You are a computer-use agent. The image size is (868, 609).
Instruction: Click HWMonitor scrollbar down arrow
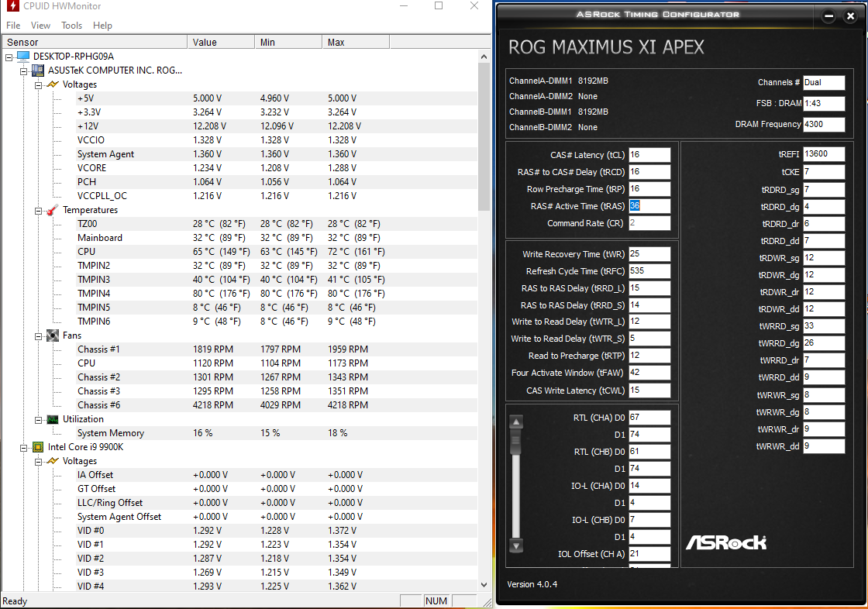click(x=484, y=585)
